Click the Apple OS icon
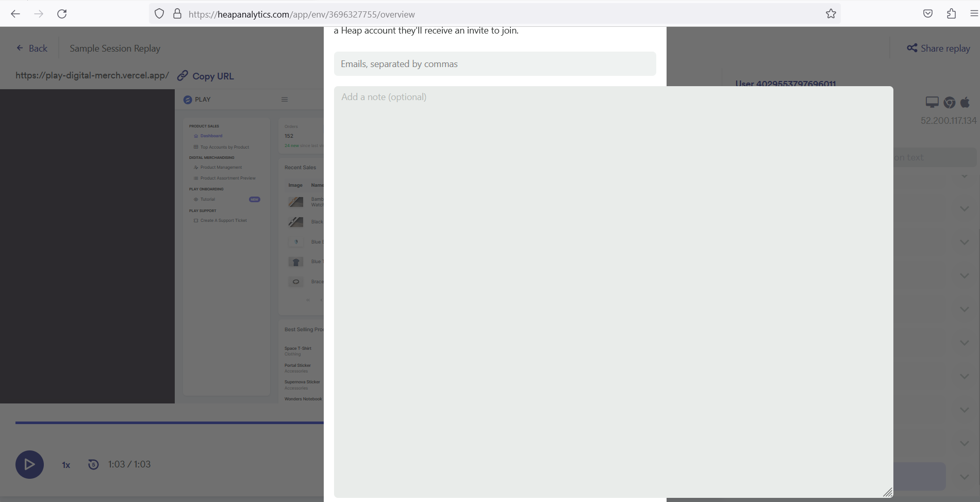The height and width of the screenshot is (502, 980). tap(965, 102)
